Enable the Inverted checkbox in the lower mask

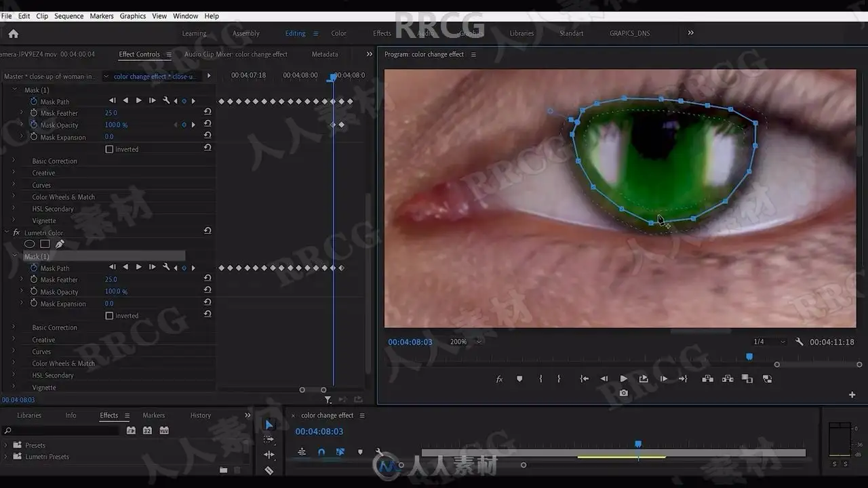(109, 316)
